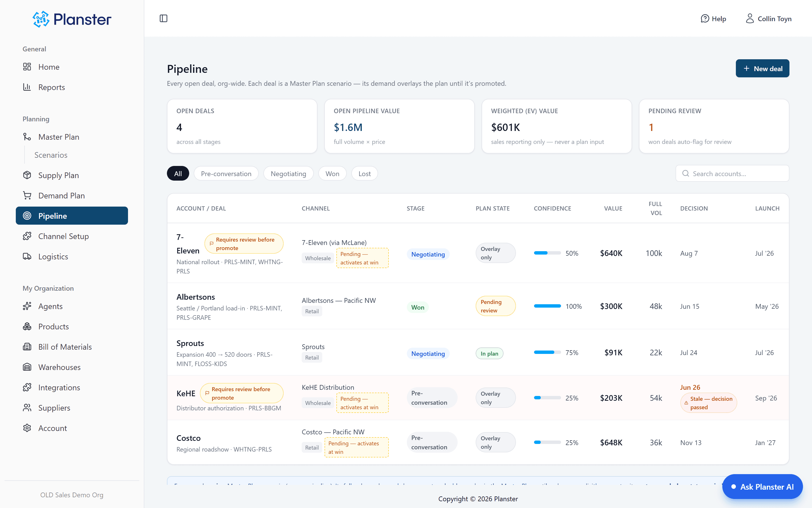This screenshot has width=812, height=508.
Task: Click the Channel Setup puzzle icon
Action: click(27, 236)
